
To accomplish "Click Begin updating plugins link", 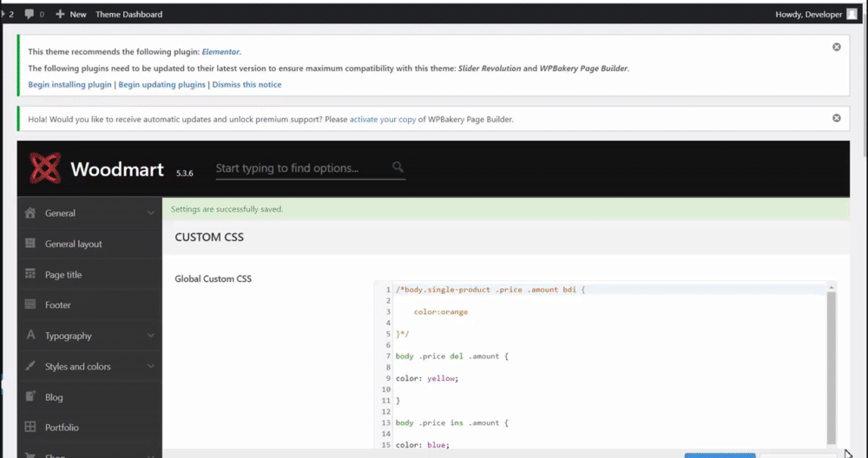I will pyautogui.click(x=161, y=85).
